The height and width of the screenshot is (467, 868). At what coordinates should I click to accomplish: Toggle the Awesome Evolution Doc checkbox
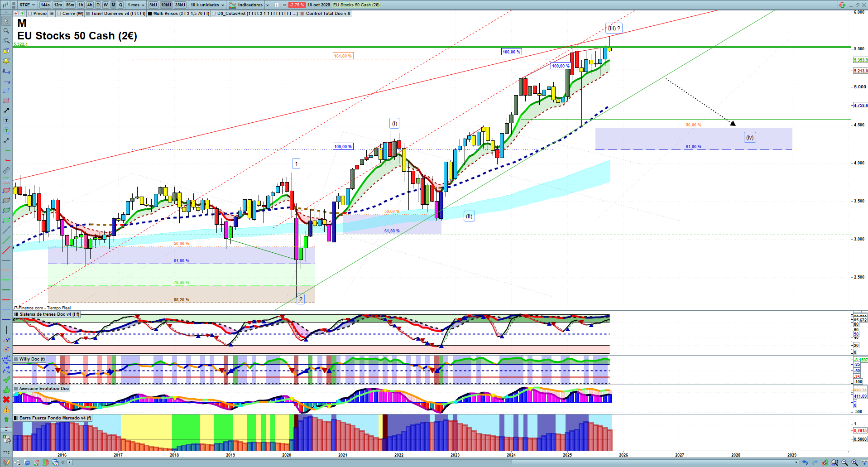coord(16,389)
